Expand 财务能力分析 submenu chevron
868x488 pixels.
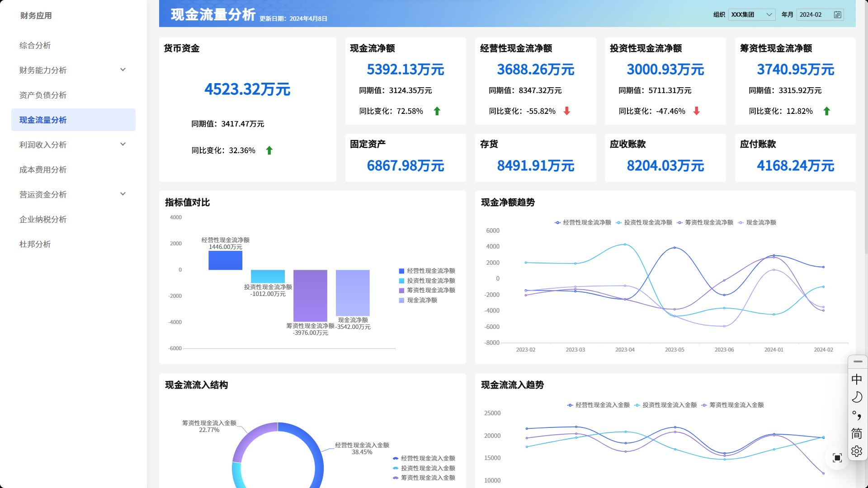[123, 70]
